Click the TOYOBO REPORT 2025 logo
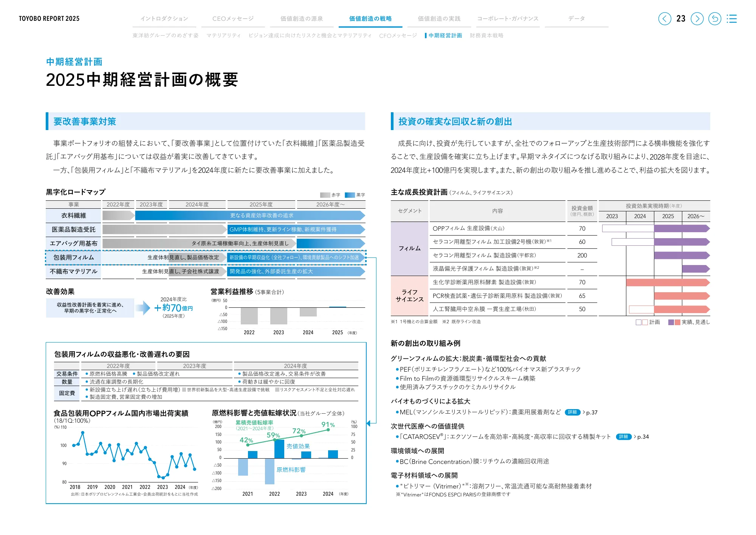The width and height of the screenshot is (756, 535). [49, 18]
